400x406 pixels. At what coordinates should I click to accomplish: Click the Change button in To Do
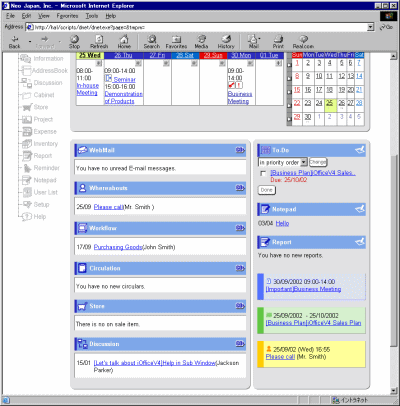(318, 162)
